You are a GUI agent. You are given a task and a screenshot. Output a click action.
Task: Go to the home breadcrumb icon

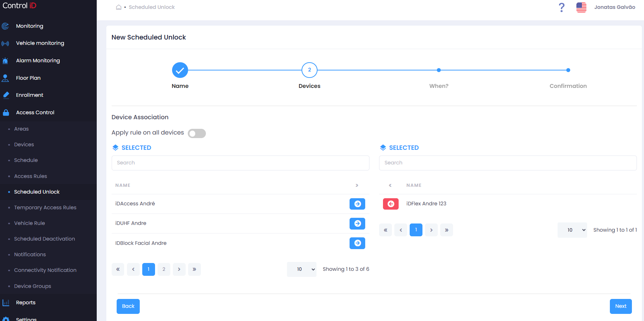(119, 7)
